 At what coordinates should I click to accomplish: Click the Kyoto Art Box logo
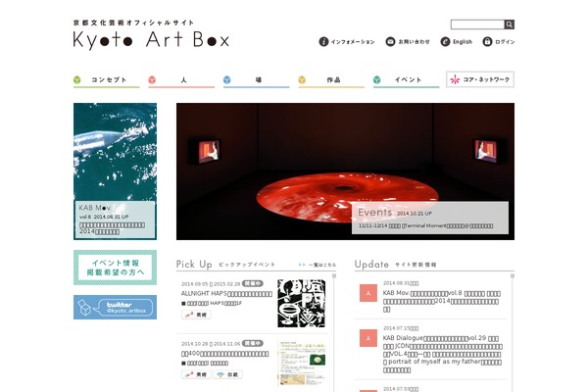(x=151, y=39)
